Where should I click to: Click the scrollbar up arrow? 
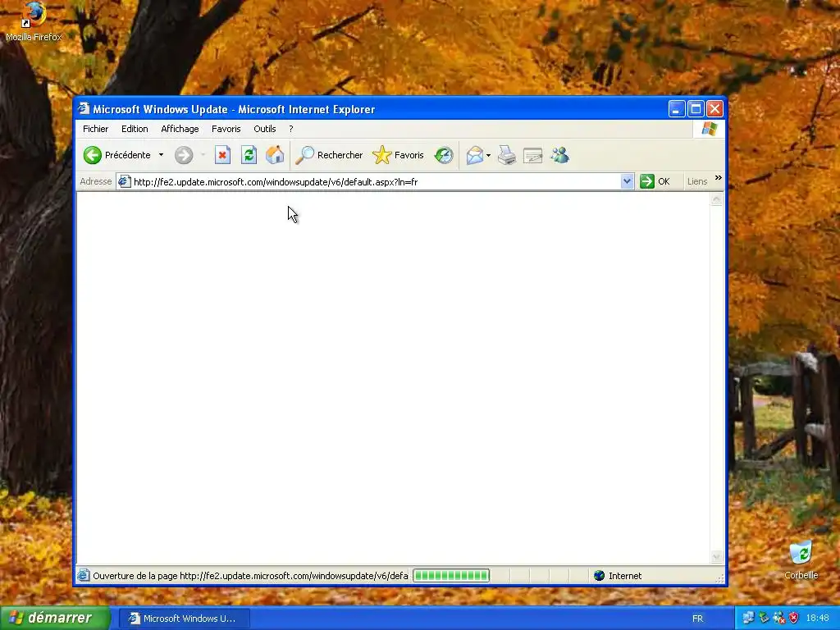(716, 200)
